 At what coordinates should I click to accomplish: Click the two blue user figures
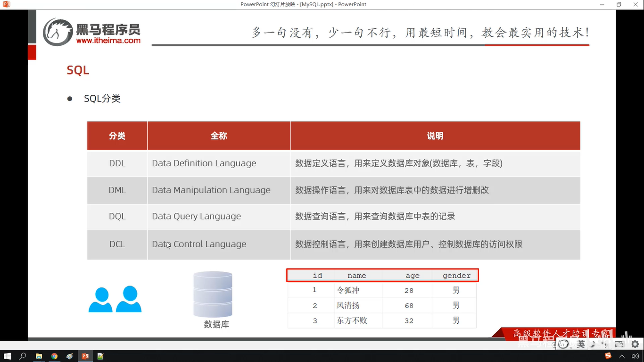tap(115, 299)
